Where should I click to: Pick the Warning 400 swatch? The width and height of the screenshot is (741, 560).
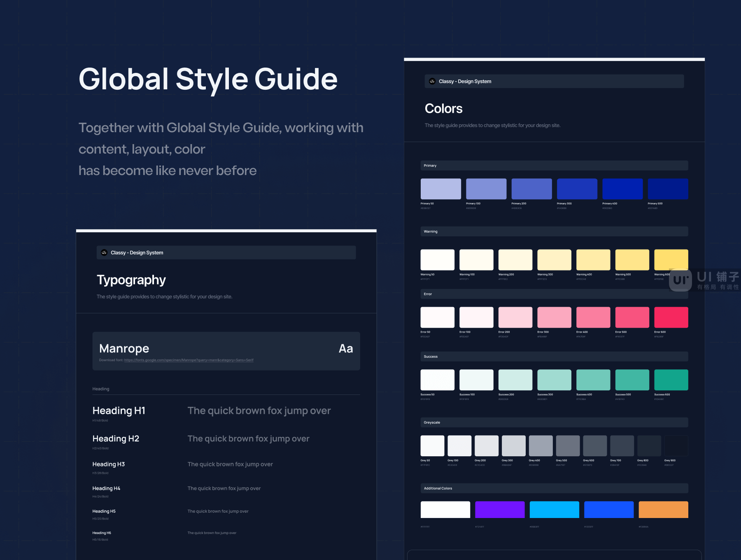593,260
